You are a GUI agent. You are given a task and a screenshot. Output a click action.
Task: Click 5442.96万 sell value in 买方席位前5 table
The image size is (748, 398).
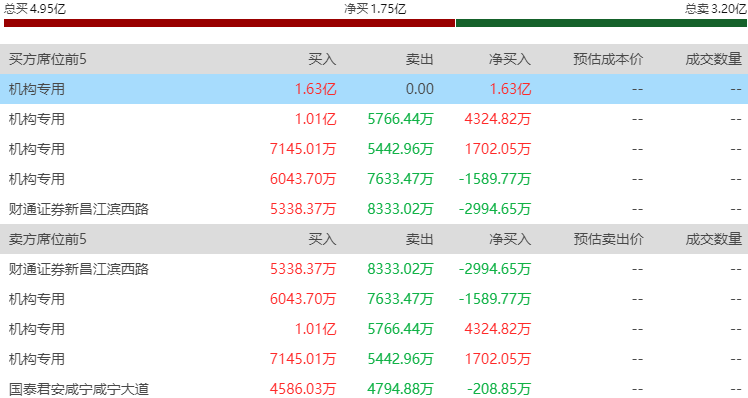coord(400,149)
